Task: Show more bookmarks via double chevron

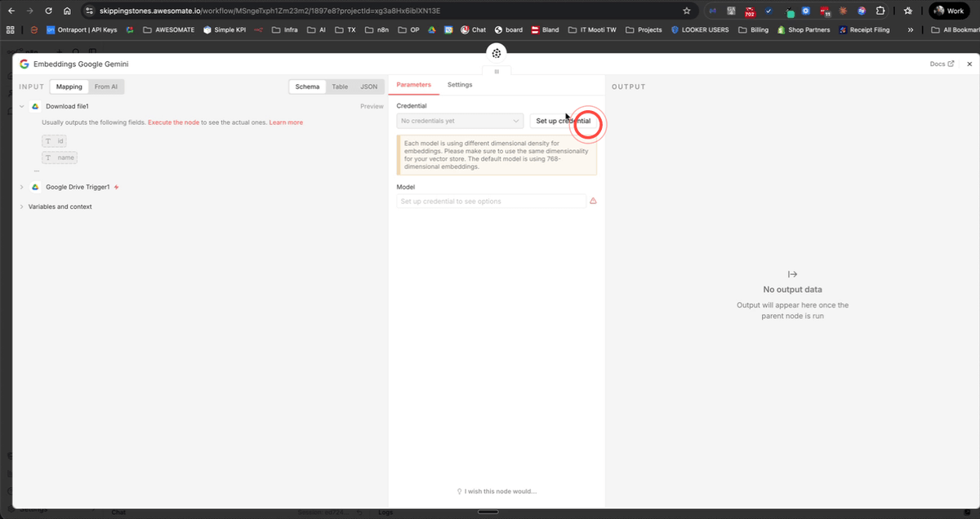Action: [x=910, y=29]
